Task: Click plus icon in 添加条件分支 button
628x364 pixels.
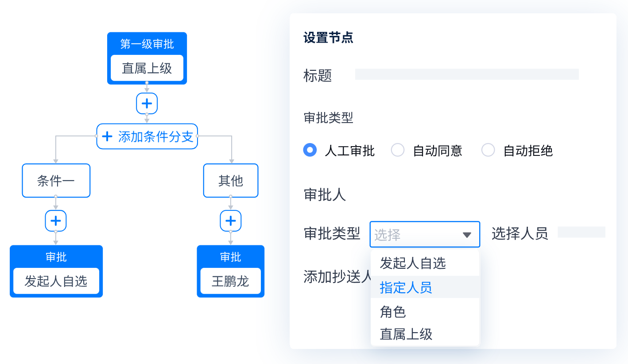Action: 107,136
